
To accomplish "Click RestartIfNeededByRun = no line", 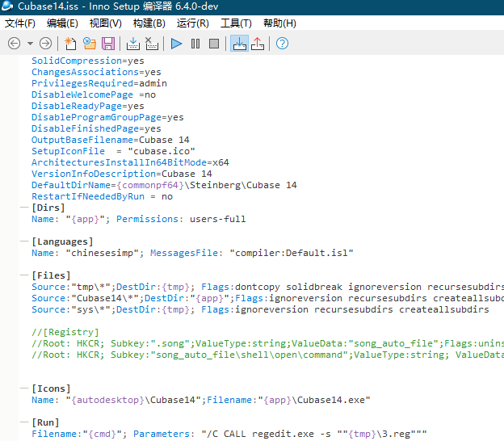I will click(102, 196).
